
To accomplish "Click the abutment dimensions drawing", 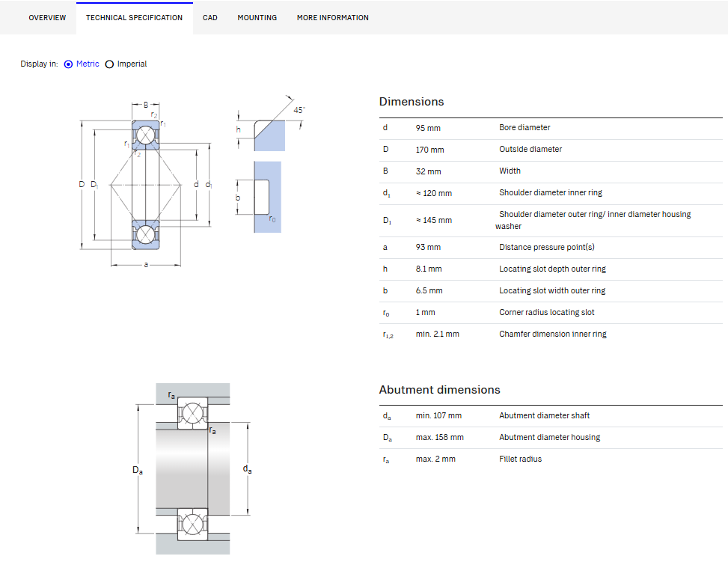I will pos(192,468).
